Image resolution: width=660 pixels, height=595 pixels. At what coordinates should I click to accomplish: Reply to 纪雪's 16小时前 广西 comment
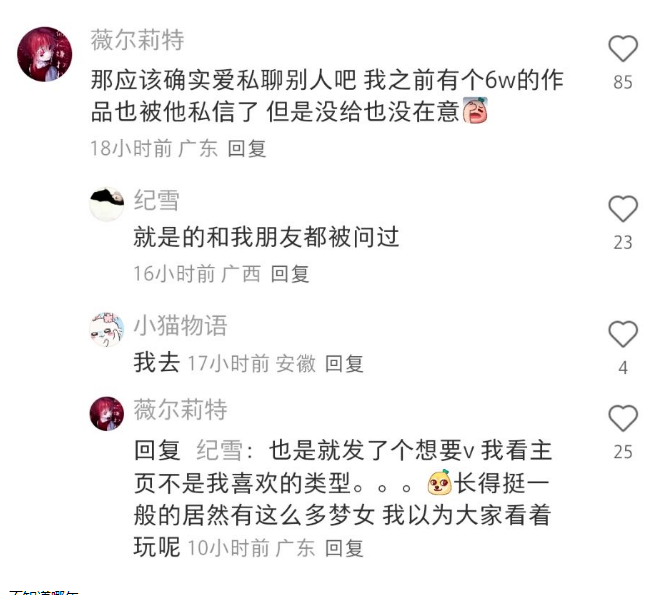point(290,274)
